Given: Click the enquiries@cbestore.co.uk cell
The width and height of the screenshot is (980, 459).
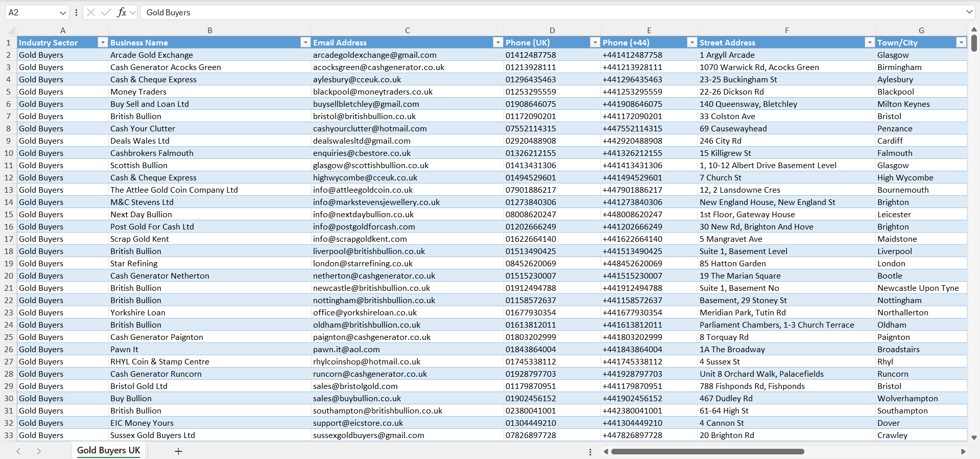Looking at the screenshot, I should [408, 153].
